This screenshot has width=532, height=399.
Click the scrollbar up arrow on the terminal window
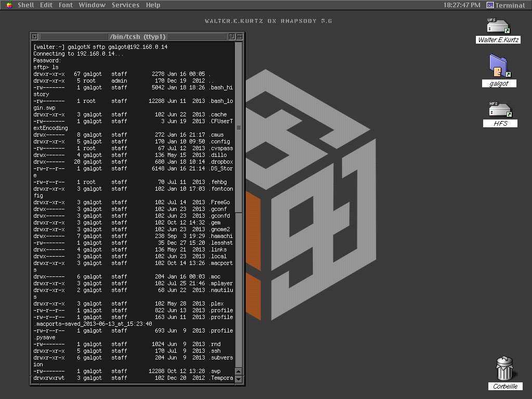(x=238, y=370)
